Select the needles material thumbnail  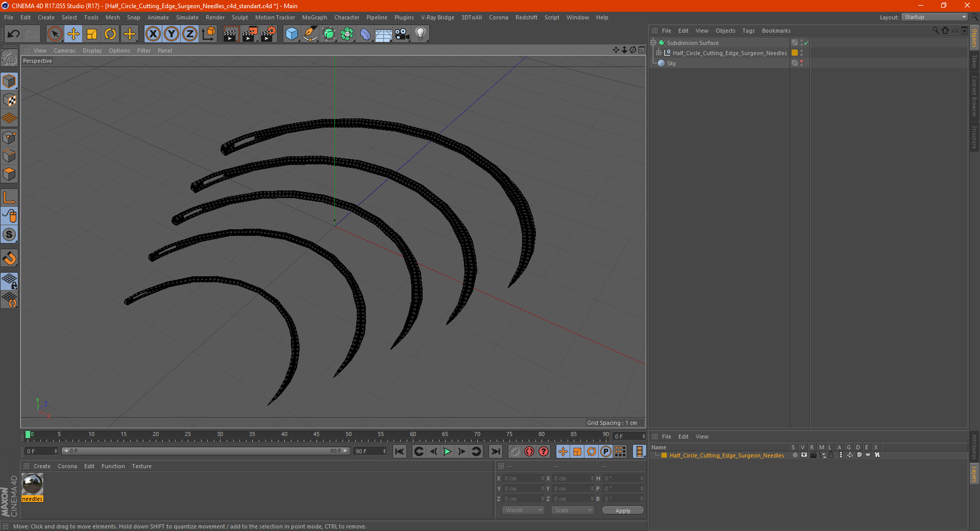click(32, 484)
